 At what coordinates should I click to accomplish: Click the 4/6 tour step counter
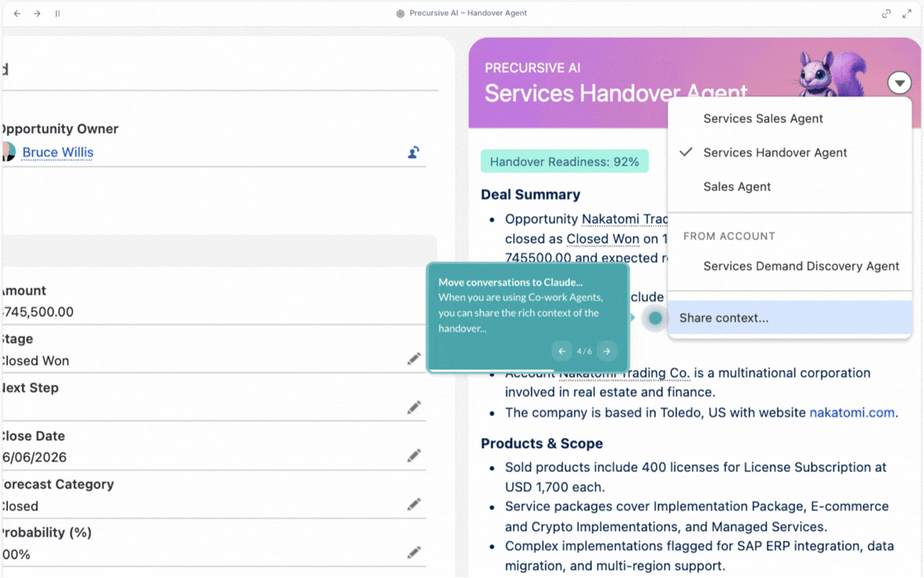[x=584, y=351]
